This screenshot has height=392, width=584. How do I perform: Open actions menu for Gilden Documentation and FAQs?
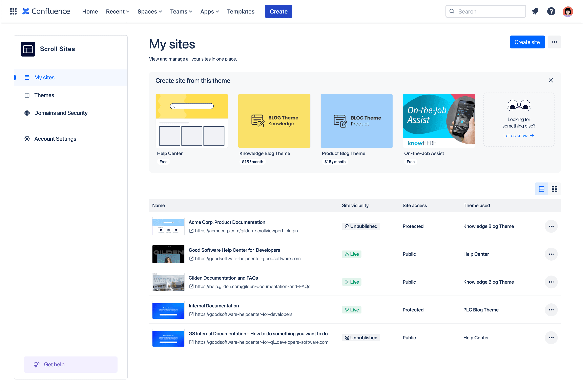click(x=551, y=282)
